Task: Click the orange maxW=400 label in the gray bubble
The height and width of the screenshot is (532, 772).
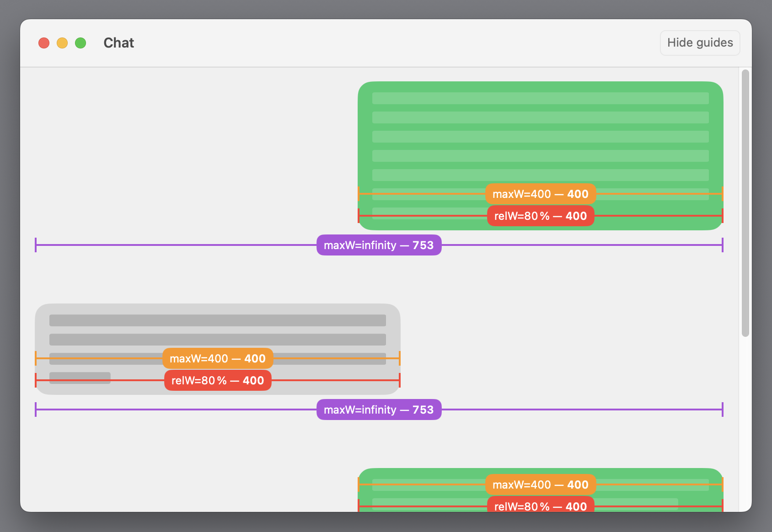Action: pyautogui.click(x=218, y=359)
